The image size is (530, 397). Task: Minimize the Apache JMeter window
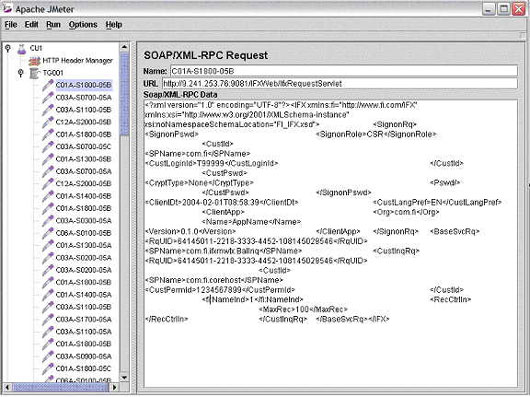pyautogui.click(x=488, y=9)
